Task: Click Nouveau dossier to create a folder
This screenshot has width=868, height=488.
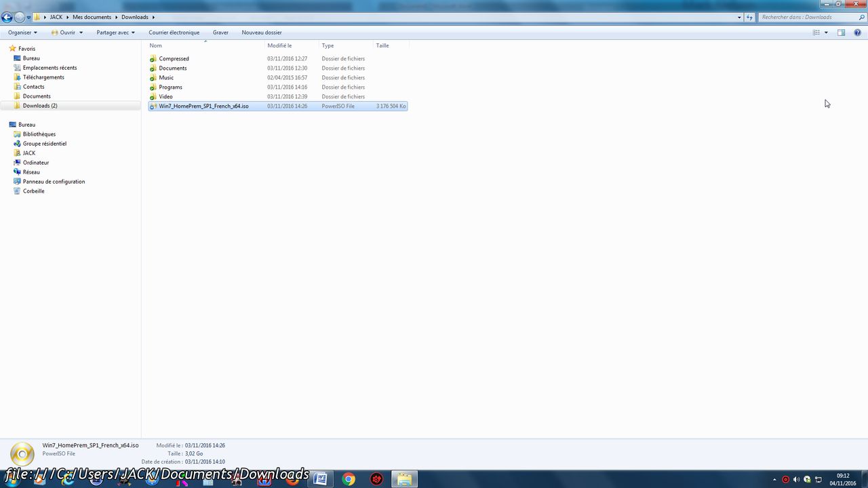Action: (262, 32)
